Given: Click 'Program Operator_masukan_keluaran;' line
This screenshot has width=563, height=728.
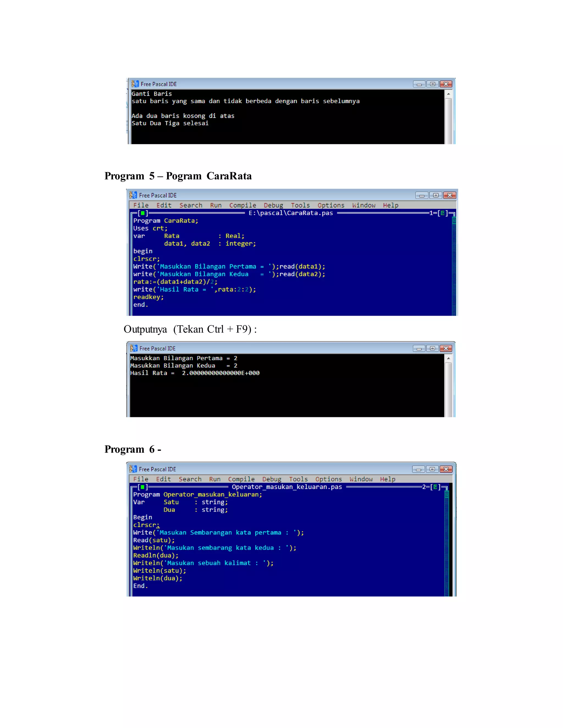Looking at the screenshot, I should tap(198, 494).
